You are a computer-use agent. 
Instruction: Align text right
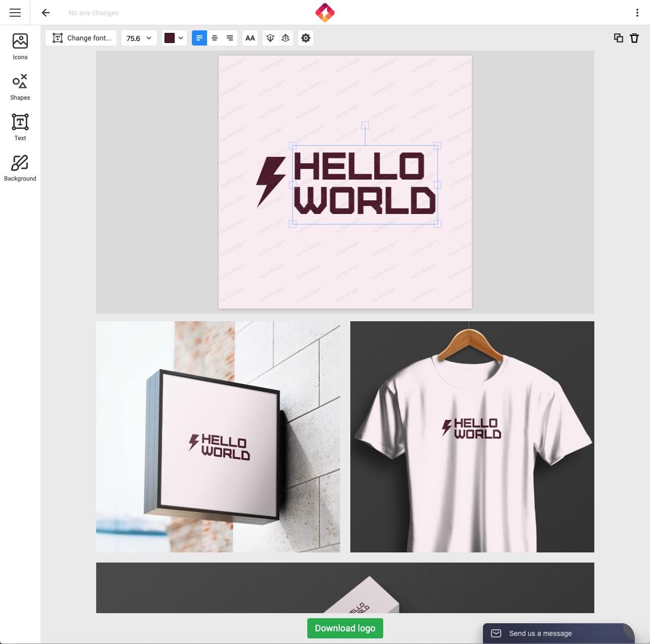(x=230, y=38)
